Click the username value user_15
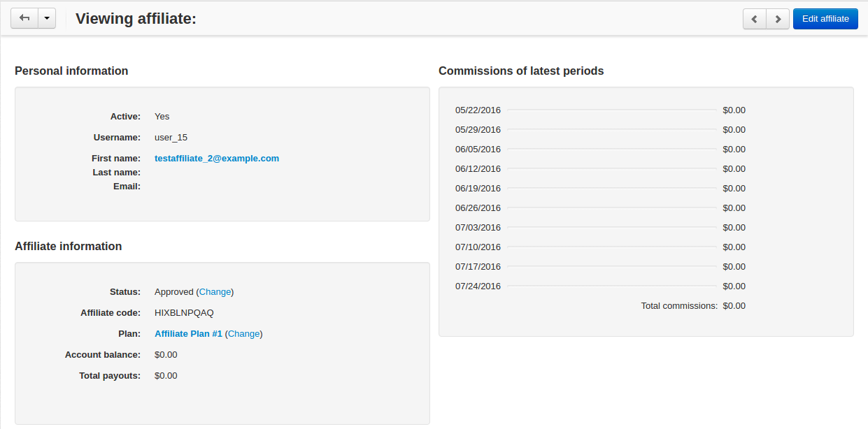The image size is (868, 429). click(x=171, y=138)
